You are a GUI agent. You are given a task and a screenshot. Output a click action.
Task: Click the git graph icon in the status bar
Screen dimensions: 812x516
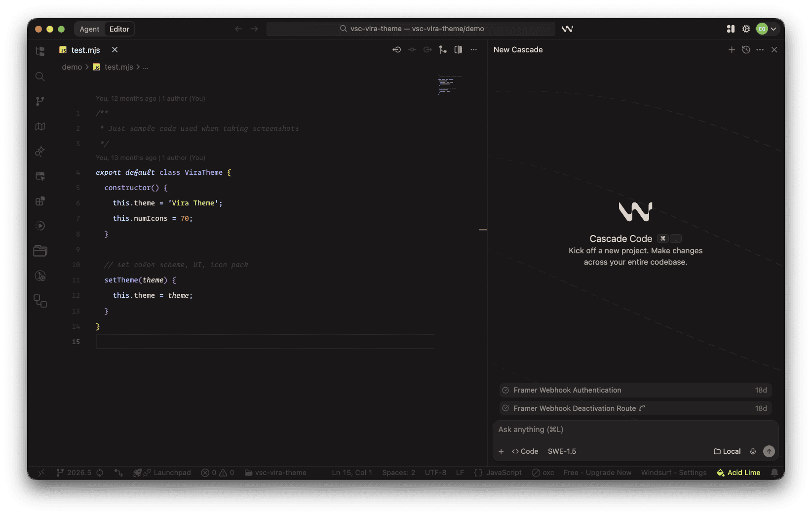(118, 473)
